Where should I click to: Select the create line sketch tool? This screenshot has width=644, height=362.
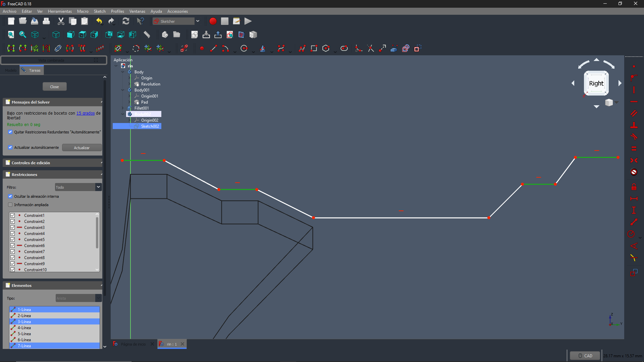point(213,49)
